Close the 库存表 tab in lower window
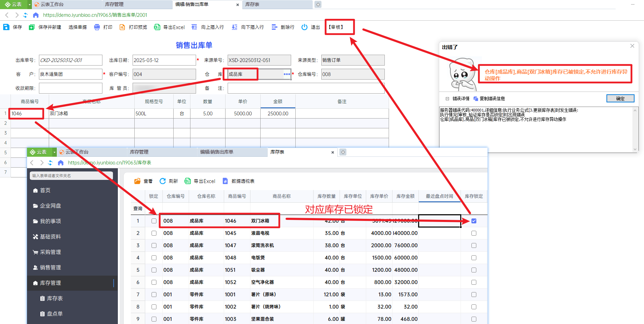This screenshot has height=324, width=644. tap(333, 152)
